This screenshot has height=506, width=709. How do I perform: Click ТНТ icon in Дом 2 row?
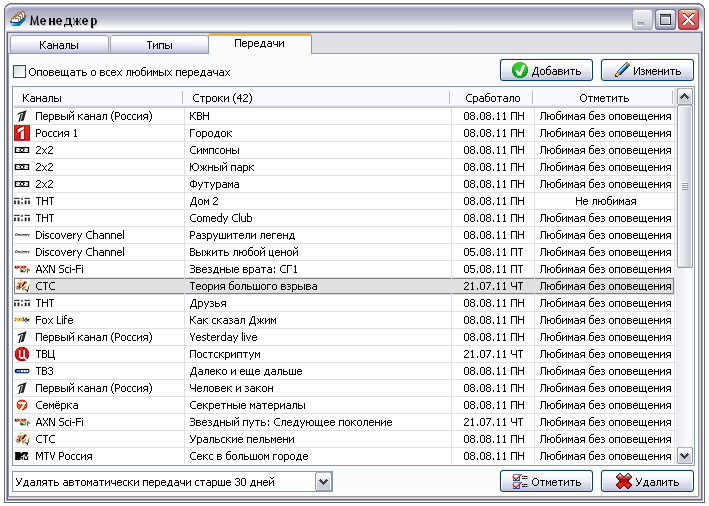[x=22, y=201]
